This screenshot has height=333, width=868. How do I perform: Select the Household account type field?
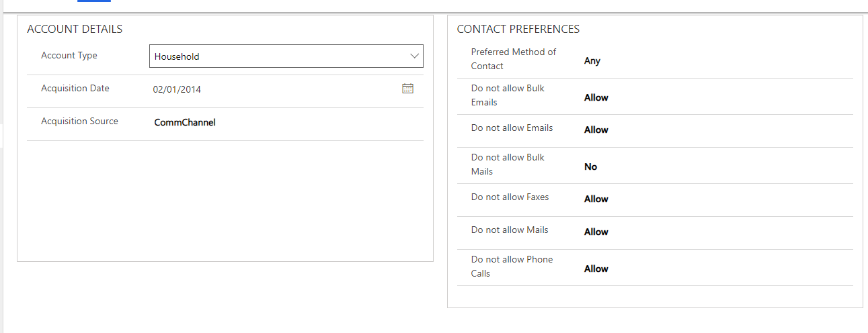286,56
